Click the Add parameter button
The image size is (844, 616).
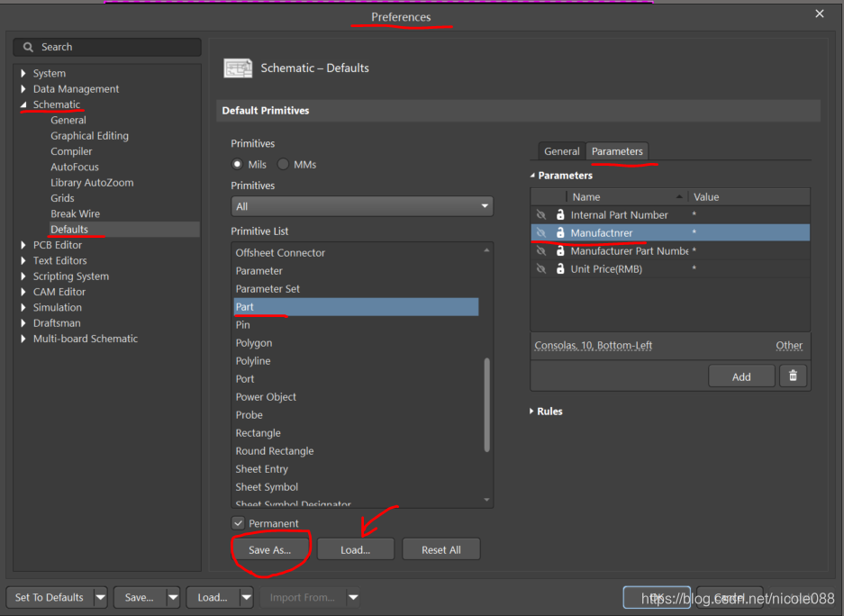[x=741, y=376]
